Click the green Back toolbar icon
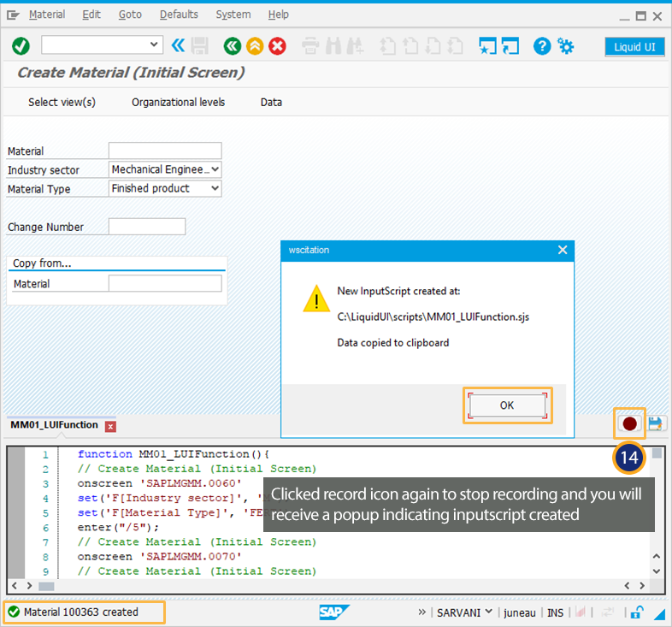The height and width of the screenshot is (627, 672). coord(233,46)
